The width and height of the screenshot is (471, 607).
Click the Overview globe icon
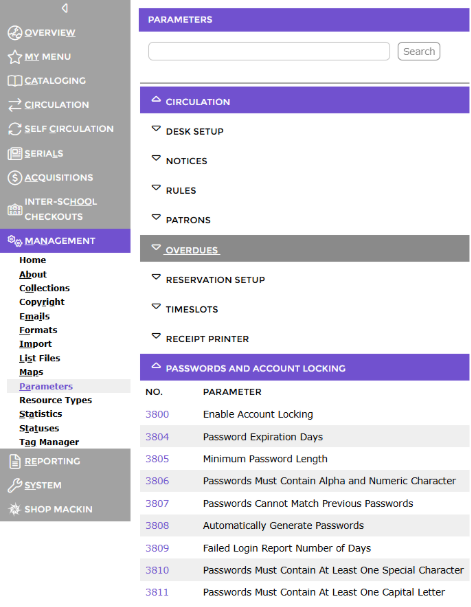coord(15,33)
